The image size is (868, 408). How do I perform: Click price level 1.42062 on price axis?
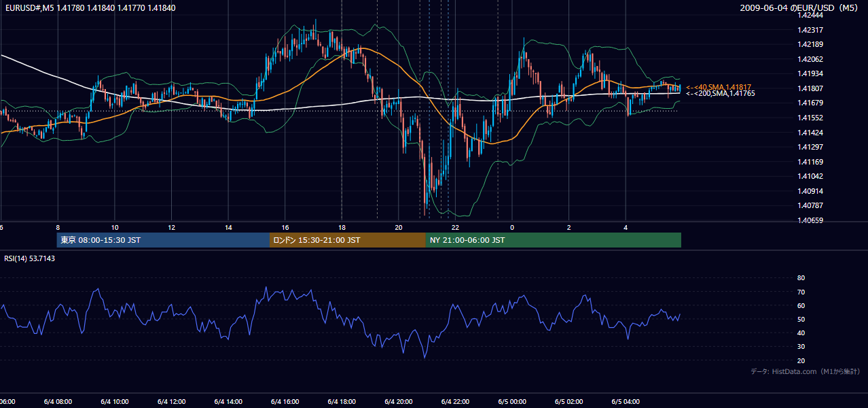(812, 59)
